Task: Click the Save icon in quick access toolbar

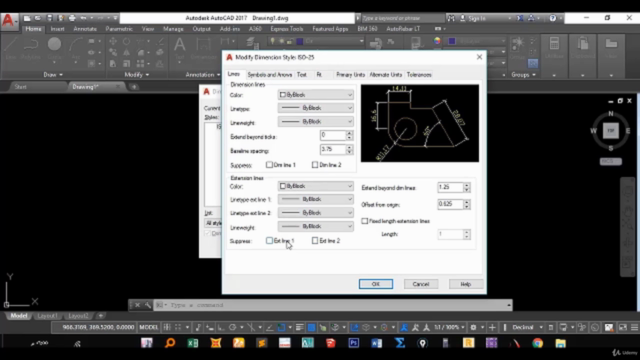Action: 50,18
